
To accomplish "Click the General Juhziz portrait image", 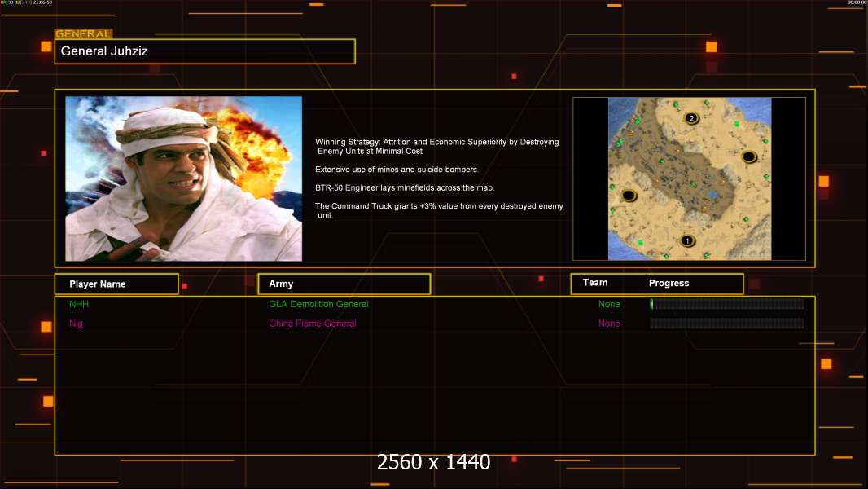I will 184,178.
